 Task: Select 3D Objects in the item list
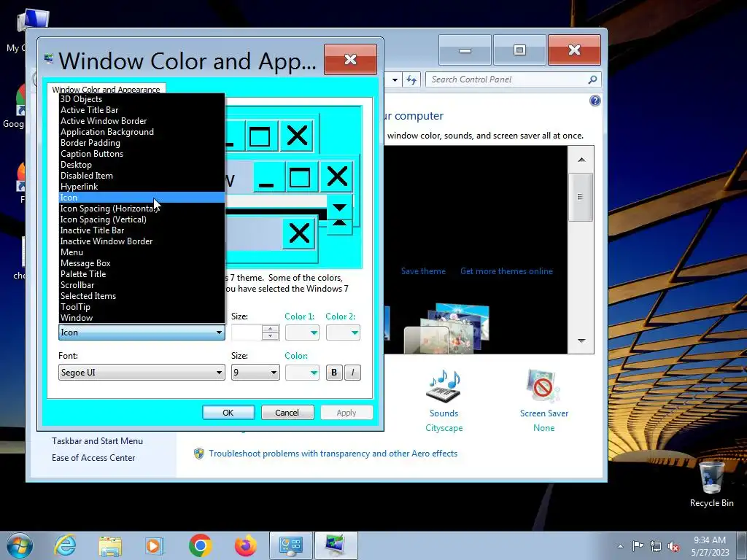point(142,99)
